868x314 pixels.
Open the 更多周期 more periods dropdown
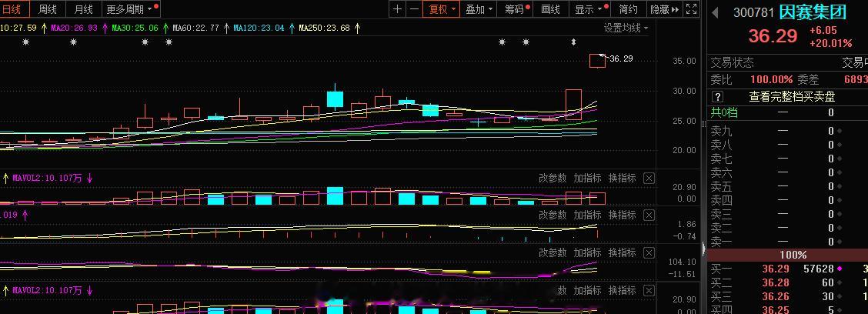[x=131, y=9]
